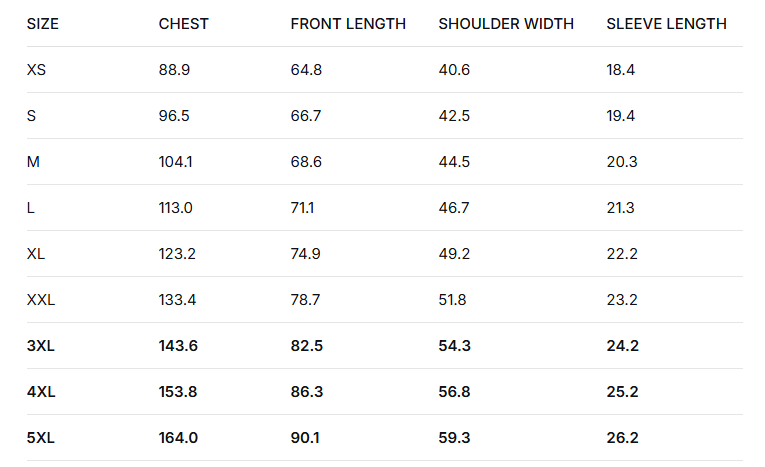
Task: Select front length 90.1 for 5XL
Action: point(306,438)
